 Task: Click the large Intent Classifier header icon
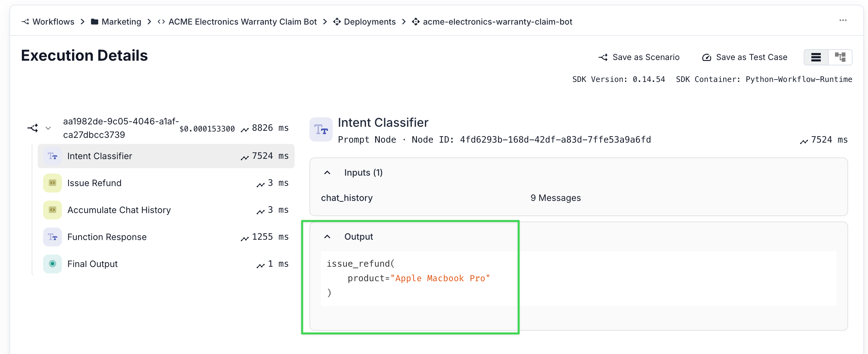click(x=321, y=129)
